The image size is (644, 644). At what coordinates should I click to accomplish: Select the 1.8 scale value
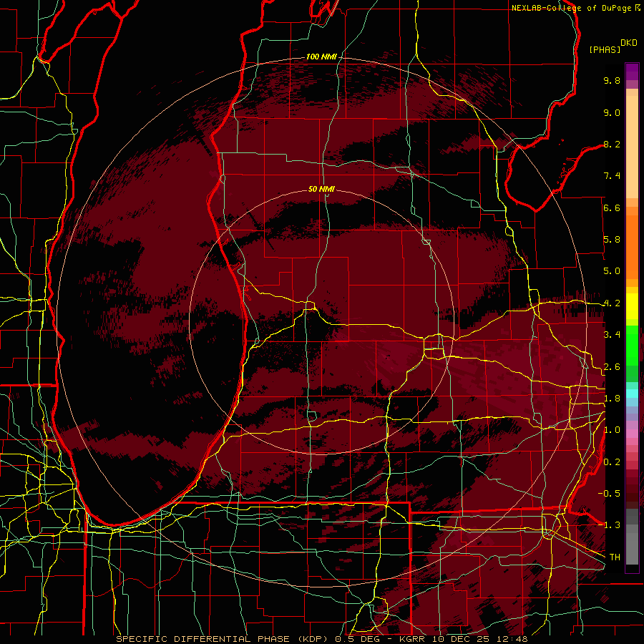pos(612,399)
